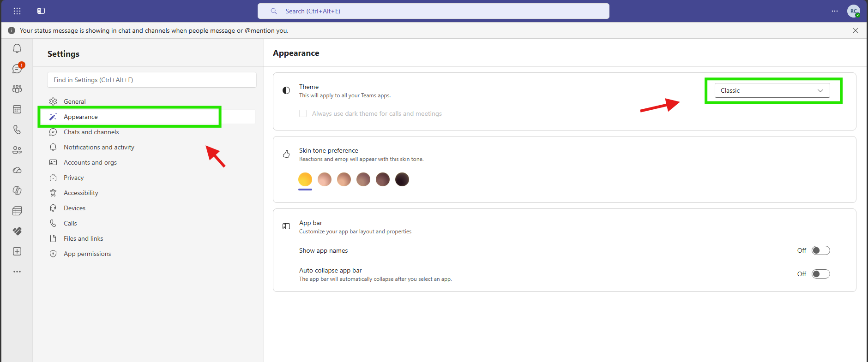
Task: Click the App permissions shield icon
Action: pyautogui.click(x=53, y=254)
